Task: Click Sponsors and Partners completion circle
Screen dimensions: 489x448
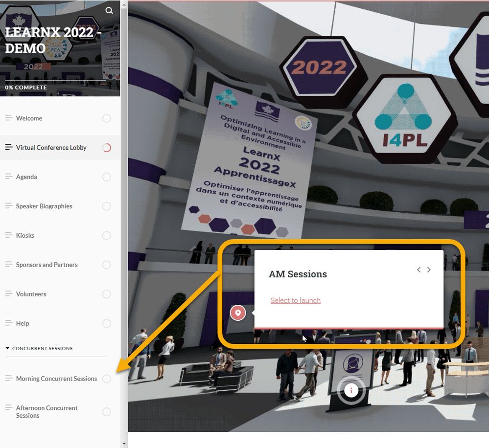Action: (107, 265)
